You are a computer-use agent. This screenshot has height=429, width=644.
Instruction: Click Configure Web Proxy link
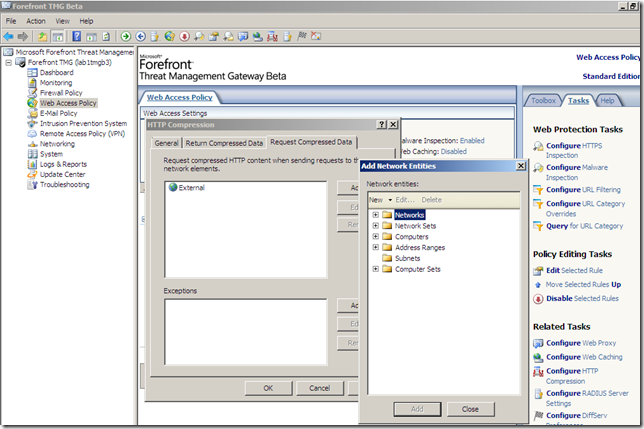pyautogui.click(x=581, y=343)
